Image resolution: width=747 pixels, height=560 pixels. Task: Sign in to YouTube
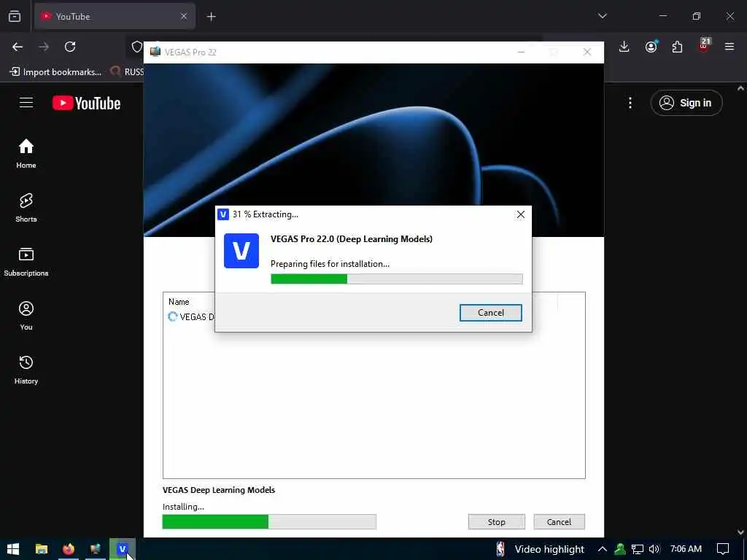[686, 103]
